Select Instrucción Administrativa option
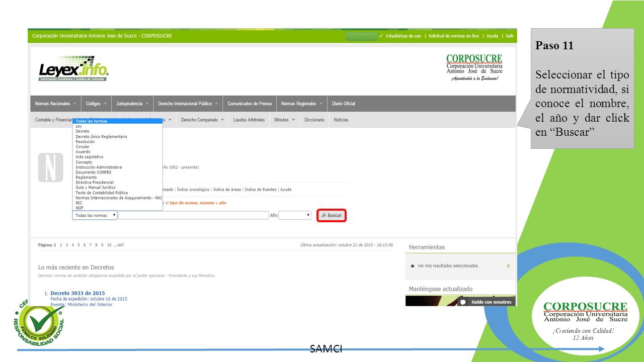Viewport: 644px width, 362px height. (x=117, y=167)
